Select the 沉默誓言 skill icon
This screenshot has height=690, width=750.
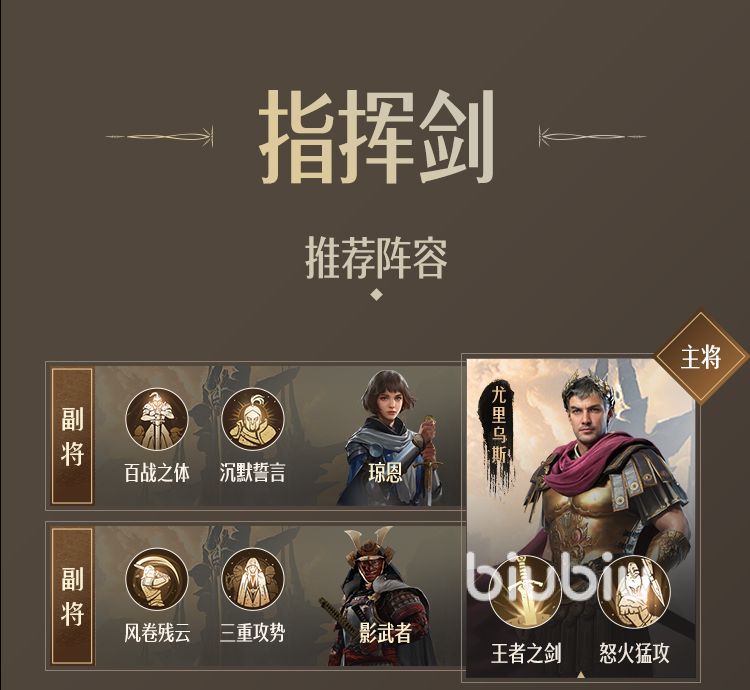(x=253, y=419)
